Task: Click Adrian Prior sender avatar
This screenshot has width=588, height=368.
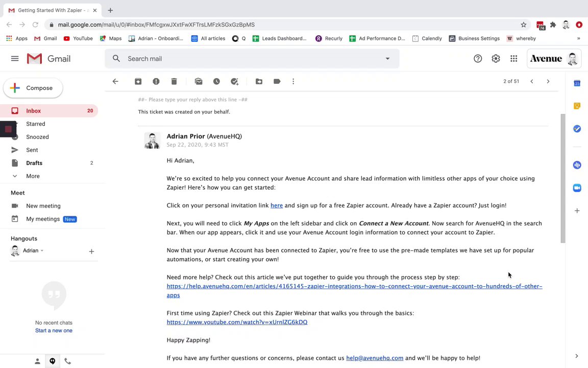Action: pos(152,141)
